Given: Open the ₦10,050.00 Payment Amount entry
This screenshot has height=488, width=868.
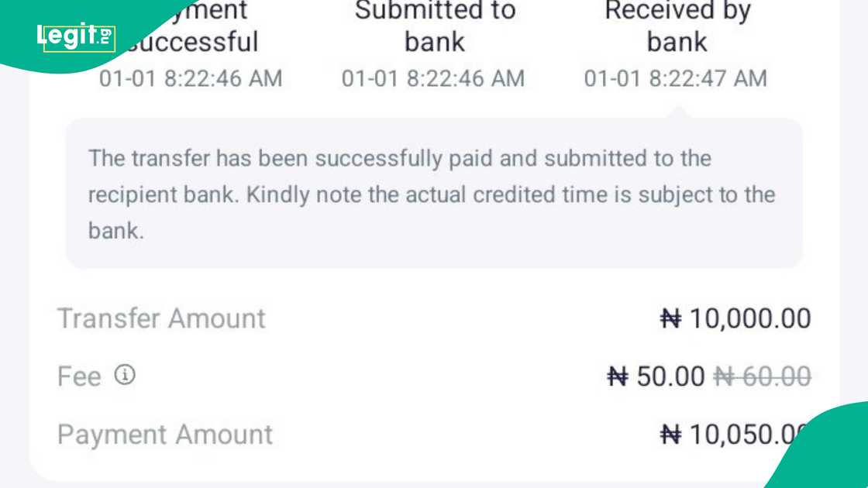Looking at the screenshot, I should tap(740, 435).
